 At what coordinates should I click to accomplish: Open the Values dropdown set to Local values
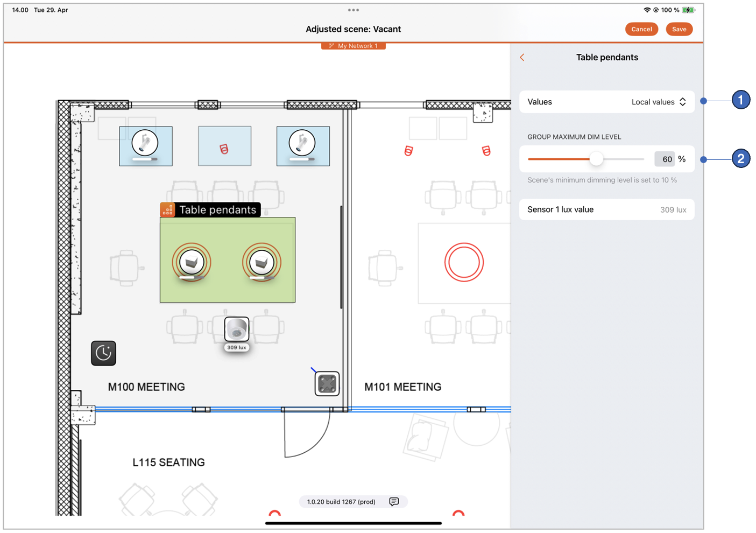[x=659, y=102]
